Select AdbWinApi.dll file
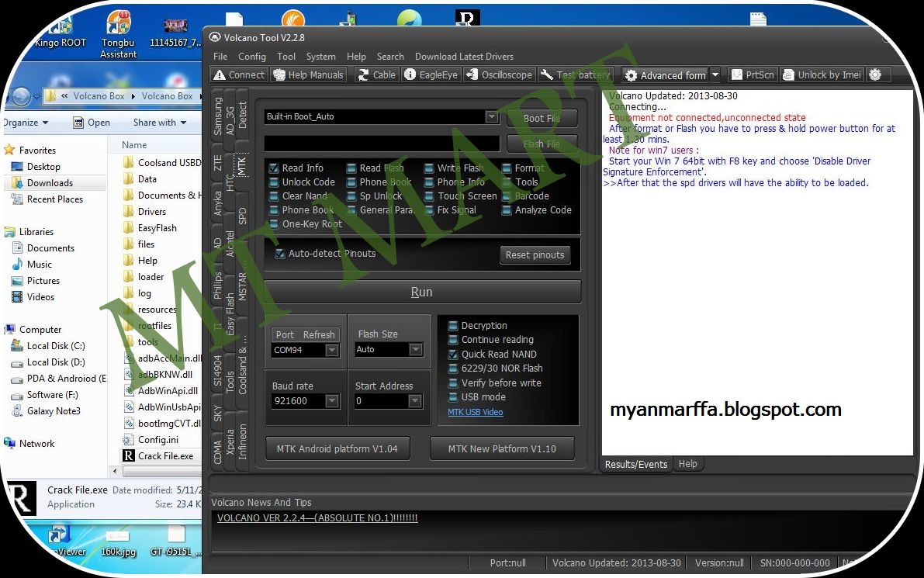The height and width of the screenshot is (578, 924). click(x=161, y=391)
